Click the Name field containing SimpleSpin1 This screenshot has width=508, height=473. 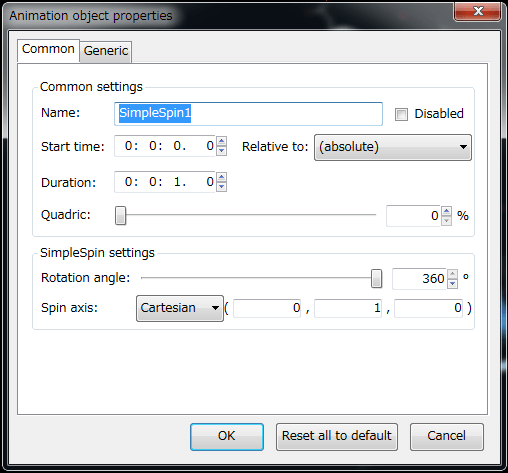click(x=248, y=114)
